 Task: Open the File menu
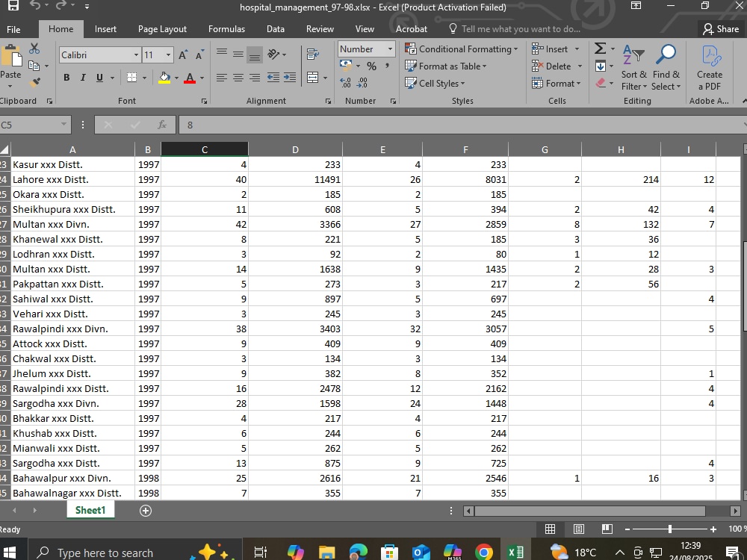(x=13, y=29)
